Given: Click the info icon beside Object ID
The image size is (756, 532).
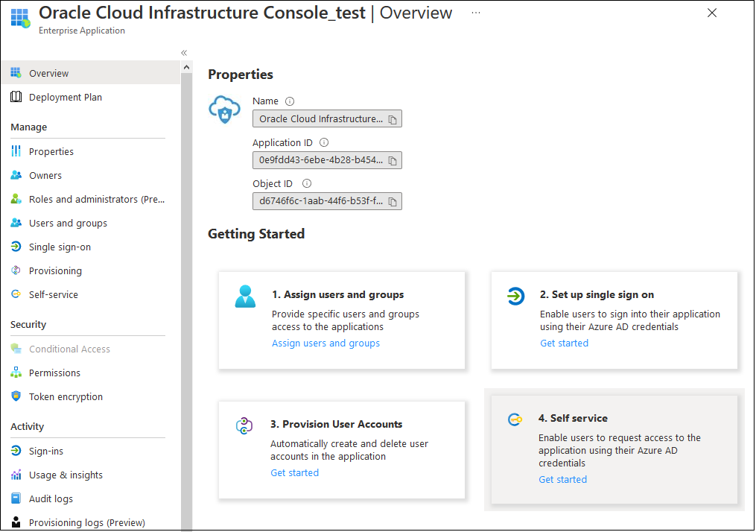Looking at the screenshot, I should [306, 183].
